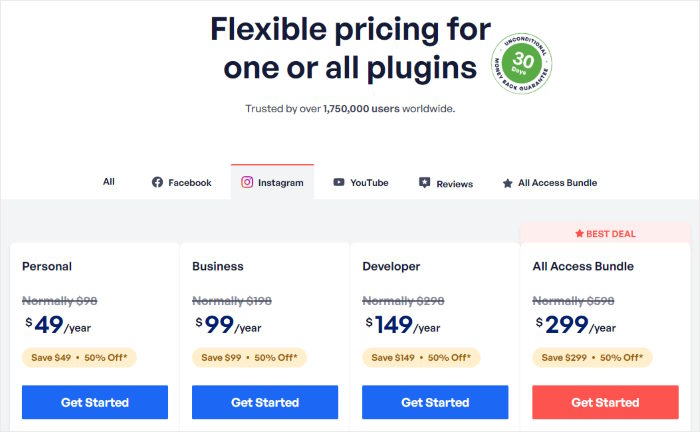Select the YouTube pricing tab
Viewport: 700px width, 432px height.
[360, 183]
